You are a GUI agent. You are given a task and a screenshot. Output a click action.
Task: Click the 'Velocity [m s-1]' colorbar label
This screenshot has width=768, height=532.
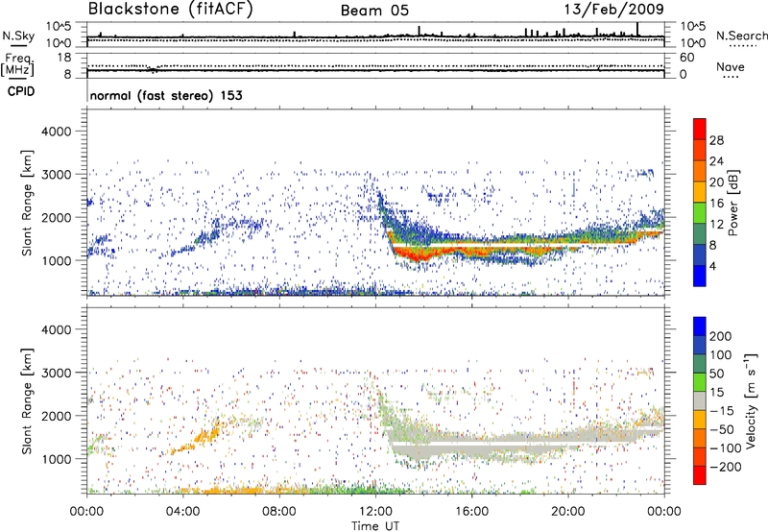(x=751, y=400)
